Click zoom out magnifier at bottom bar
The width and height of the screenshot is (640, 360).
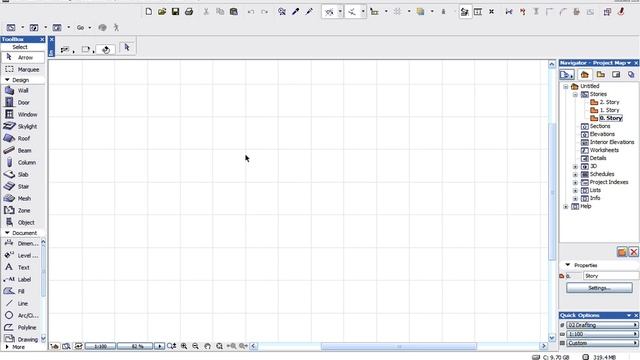tap(196, 346)
